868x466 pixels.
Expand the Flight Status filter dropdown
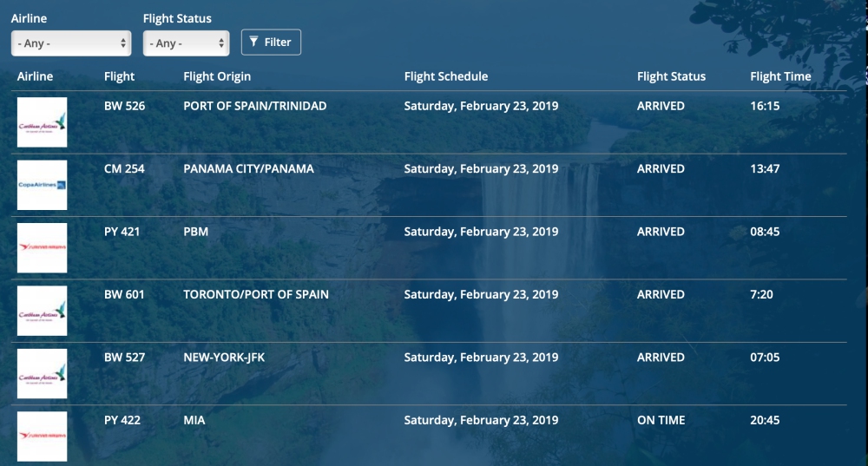(x=186, y=43)
